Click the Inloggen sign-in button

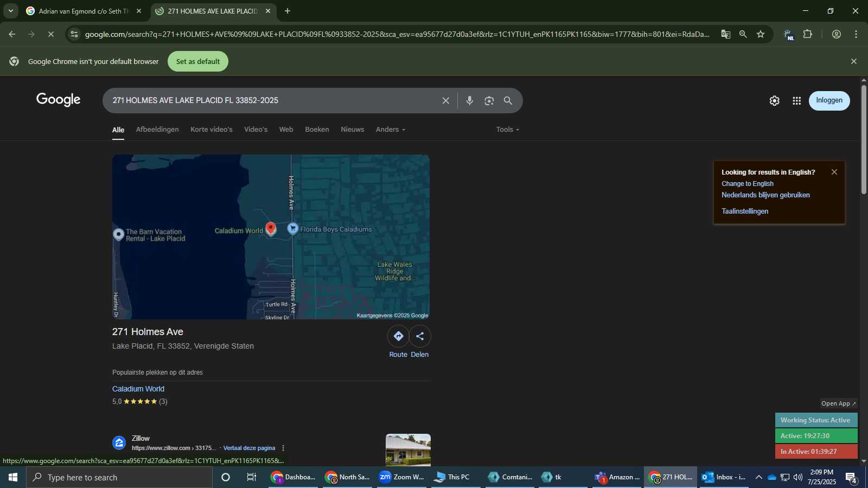click(829, 100)
